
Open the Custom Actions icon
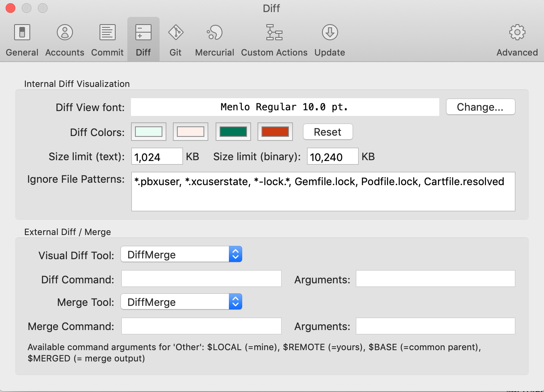coord(274,38)
